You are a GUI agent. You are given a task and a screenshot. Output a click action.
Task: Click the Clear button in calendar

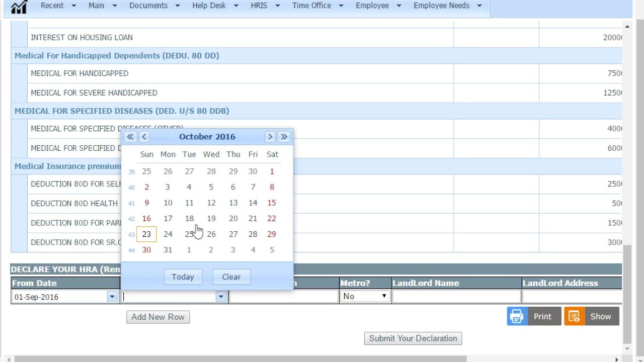pyautogui.click(x=231, y=277)
